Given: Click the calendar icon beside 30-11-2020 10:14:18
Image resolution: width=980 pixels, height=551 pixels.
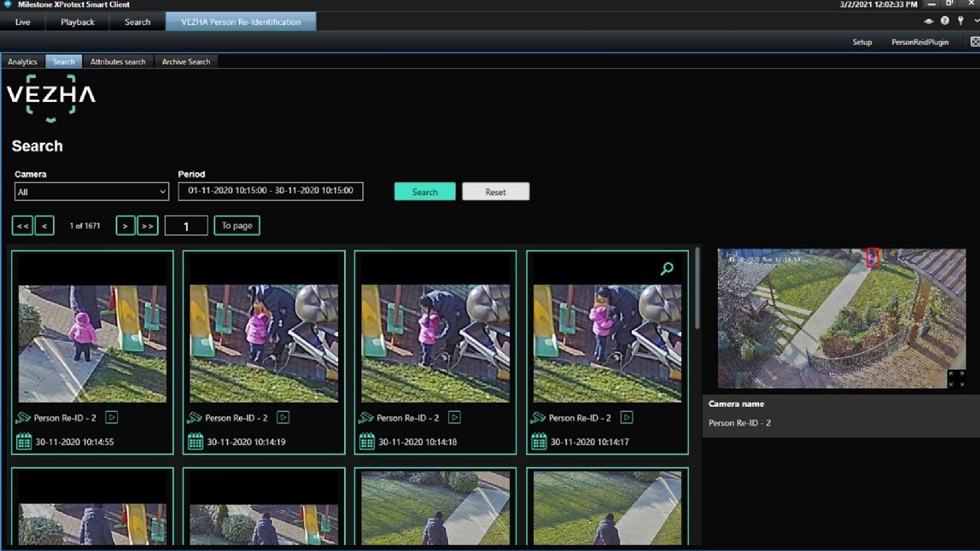Looking at the screenshot, I should 366,441.
